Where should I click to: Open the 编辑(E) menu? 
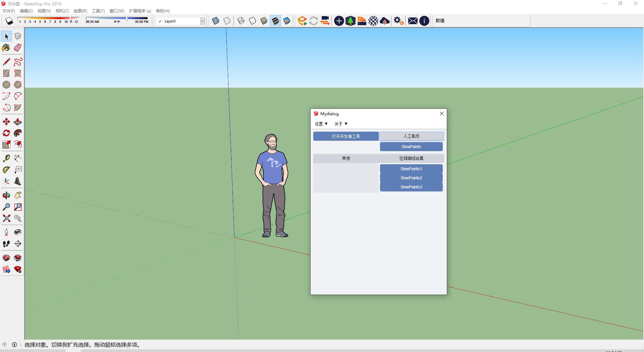point(26,11)
